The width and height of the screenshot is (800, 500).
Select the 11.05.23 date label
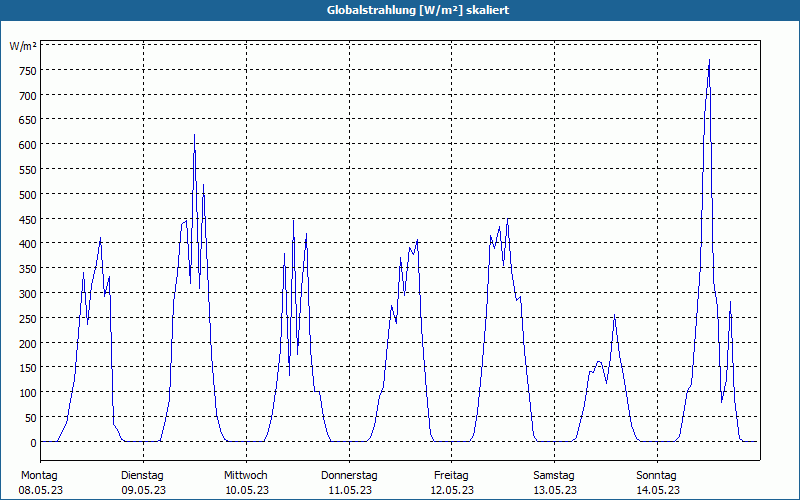click(349, 491)
